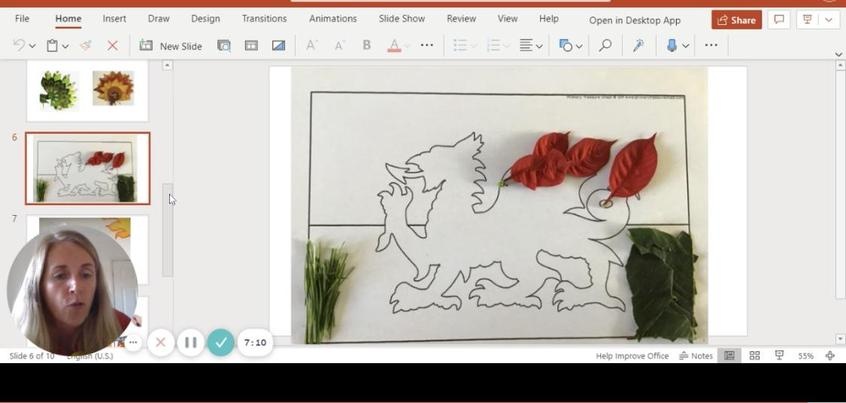This screenshot has width=846, height=403.
Task: Click the Find magnifier icon in the ribbon
Action: pyautogui.click(x=605, y=46)
